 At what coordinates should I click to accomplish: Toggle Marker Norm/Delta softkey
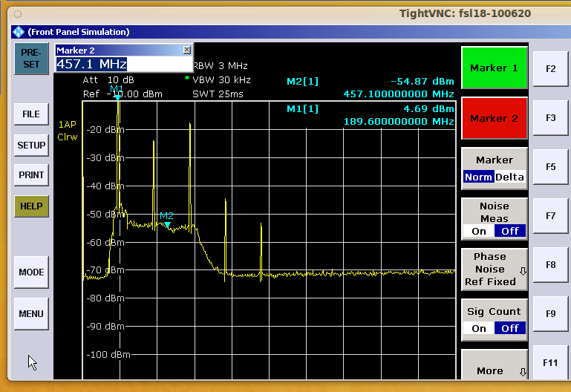tap(494, 168)
